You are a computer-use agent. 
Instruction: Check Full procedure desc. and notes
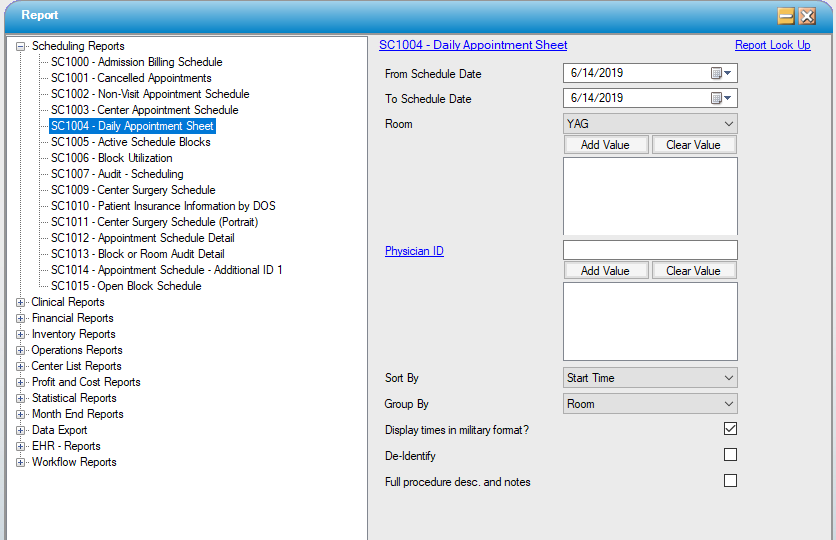pyautogui.click(x=730, y=481)
